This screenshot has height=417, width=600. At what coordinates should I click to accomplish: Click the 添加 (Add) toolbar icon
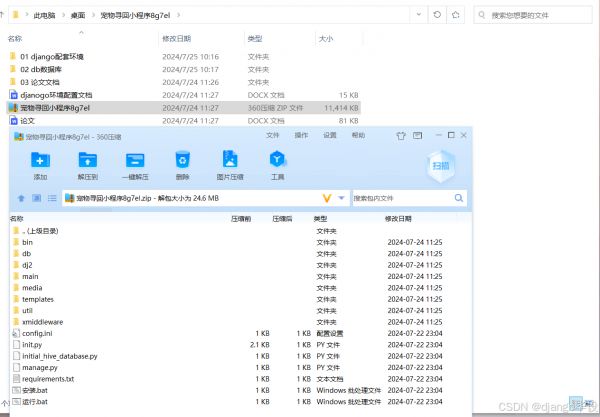(x=40, y=161)
